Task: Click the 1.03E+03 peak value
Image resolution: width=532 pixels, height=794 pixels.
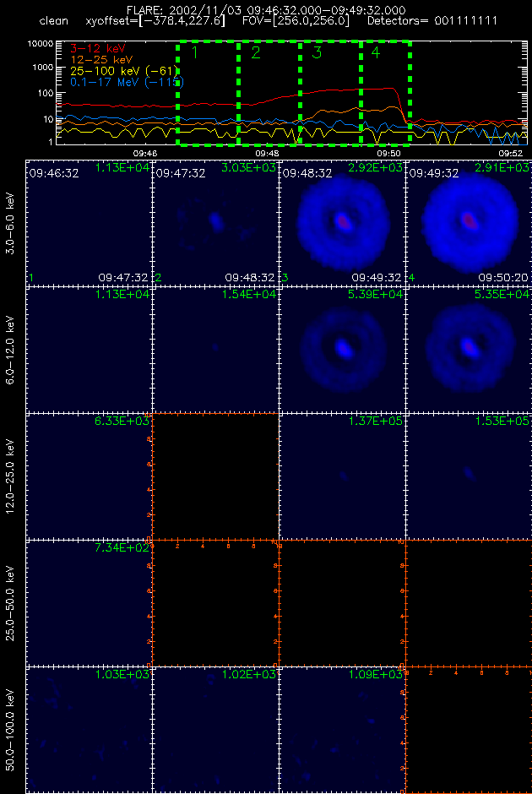Action: [x=122, y=675]
